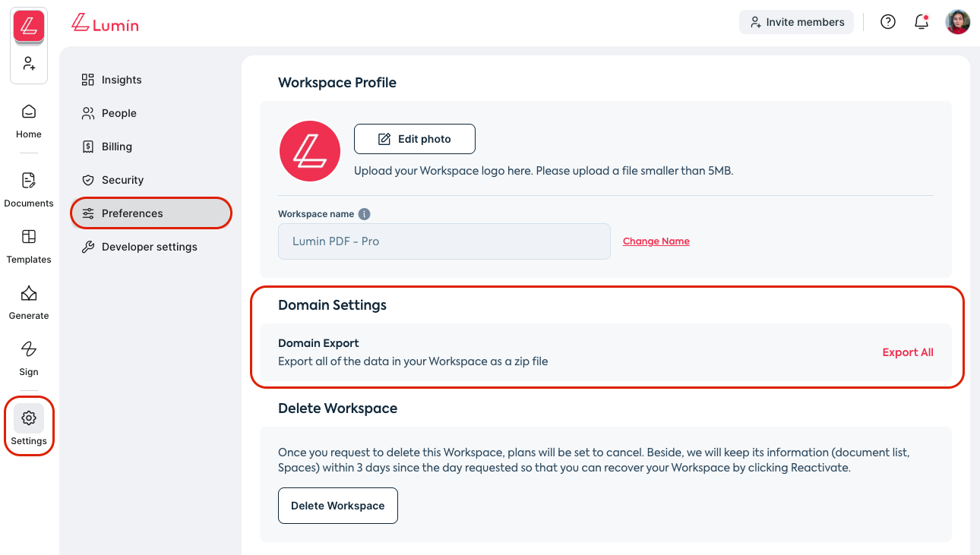
Task: Open the Generate tool
Action: point(29,301)
